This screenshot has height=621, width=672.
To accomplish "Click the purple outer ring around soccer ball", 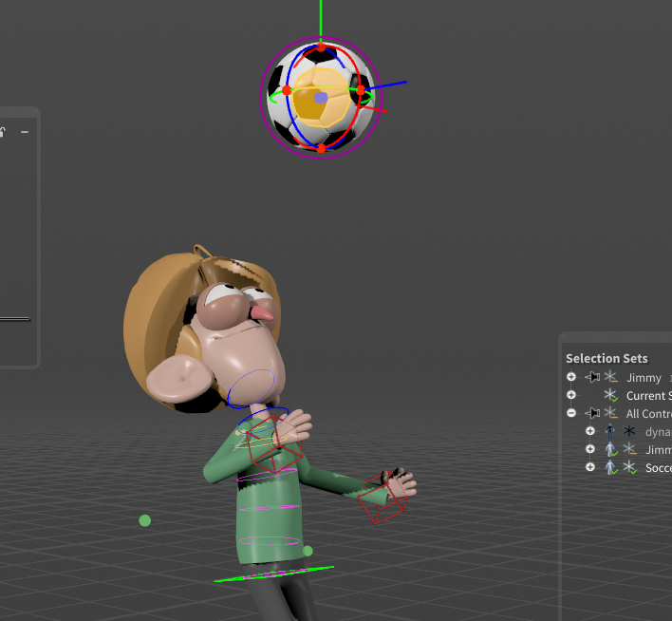I will (261, 98).
